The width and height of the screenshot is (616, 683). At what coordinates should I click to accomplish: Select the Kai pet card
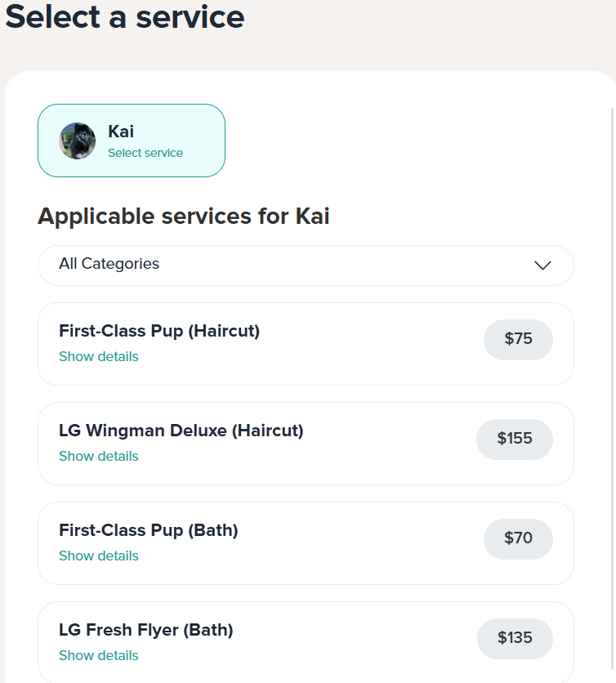pos(132,141)
